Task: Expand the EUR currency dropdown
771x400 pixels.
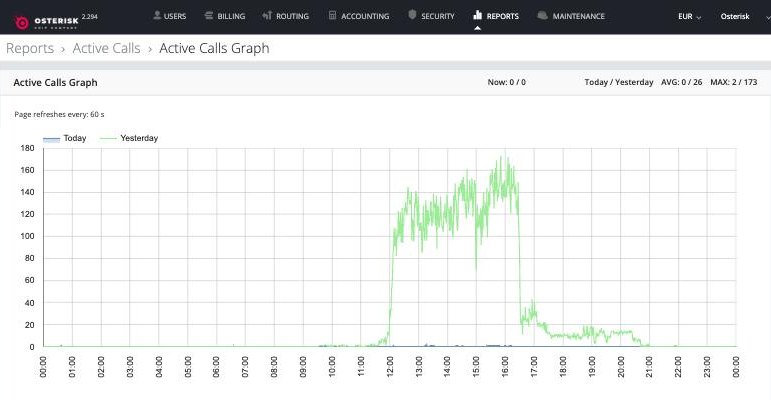Action: coord(689,16)
